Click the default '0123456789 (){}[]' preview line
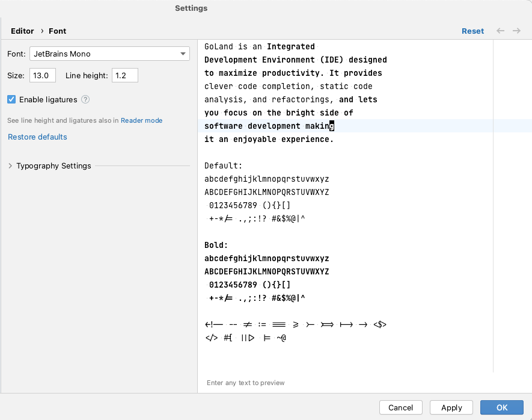 click(x=249, y=205)
